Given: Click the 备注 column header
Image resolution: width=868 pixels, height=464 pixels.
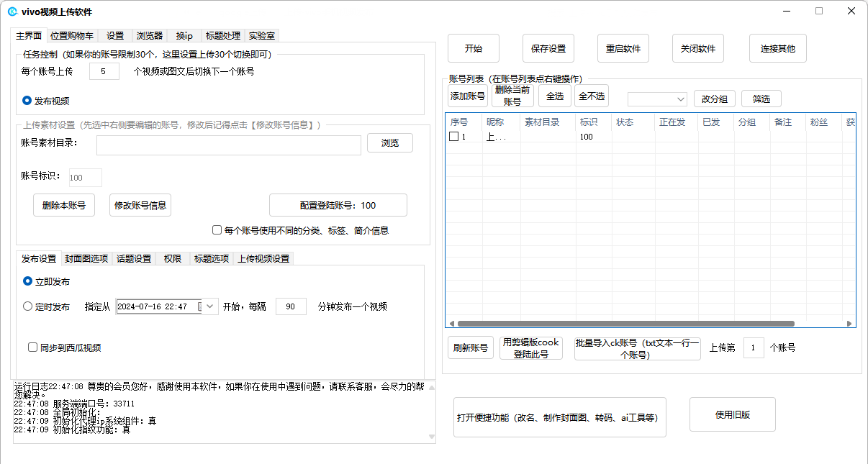Looking at the screenshot, I should [x=788, y=122].
